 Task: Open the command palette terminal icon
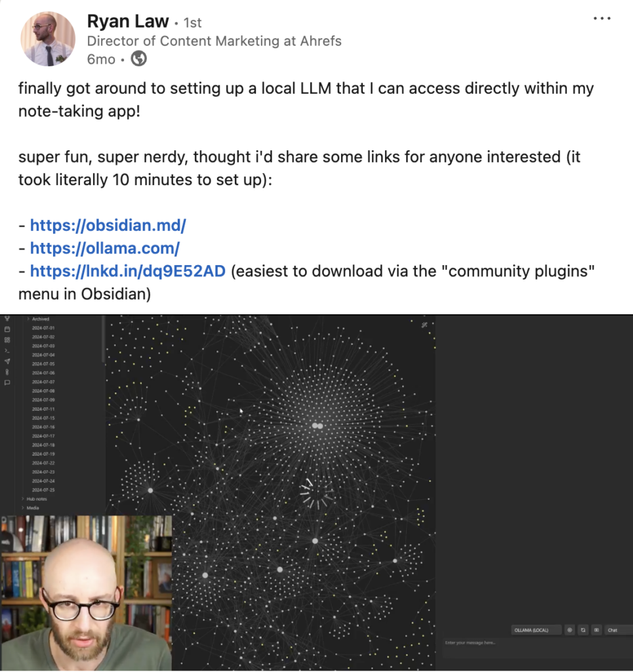click(7, 350)
